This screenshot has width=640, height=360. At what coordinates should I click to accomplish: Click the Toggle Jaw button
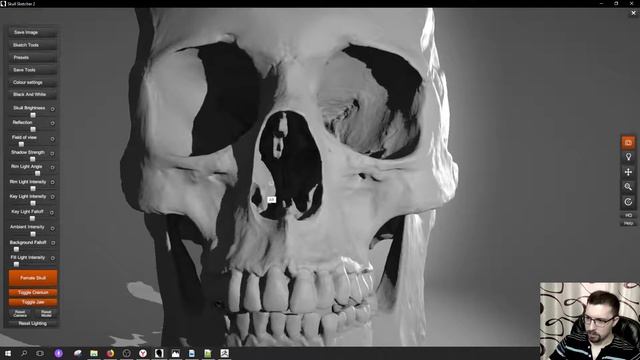[x=33, y=302]
